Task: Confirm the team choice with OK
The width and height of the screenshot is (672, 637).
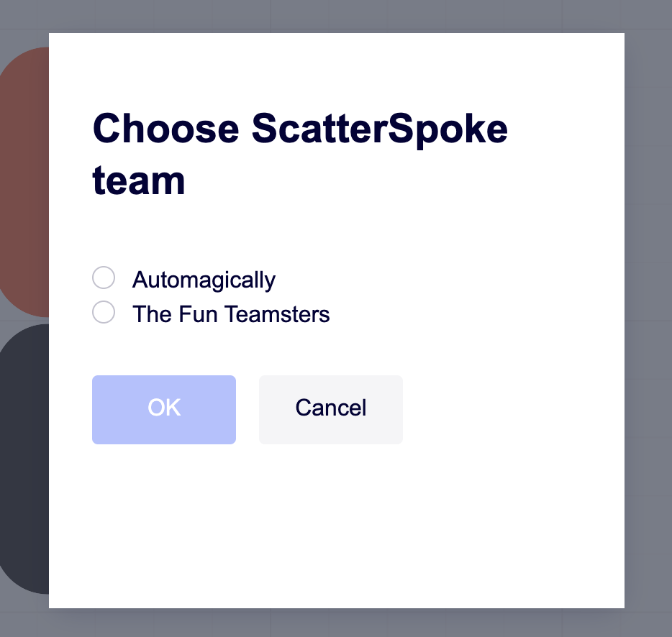Action: (x=164, y=409)
